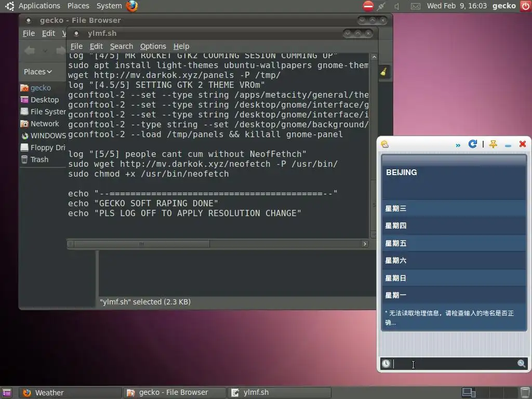
Task: Open Options menu in ylmf.sh editor
Action: point(153,46)
